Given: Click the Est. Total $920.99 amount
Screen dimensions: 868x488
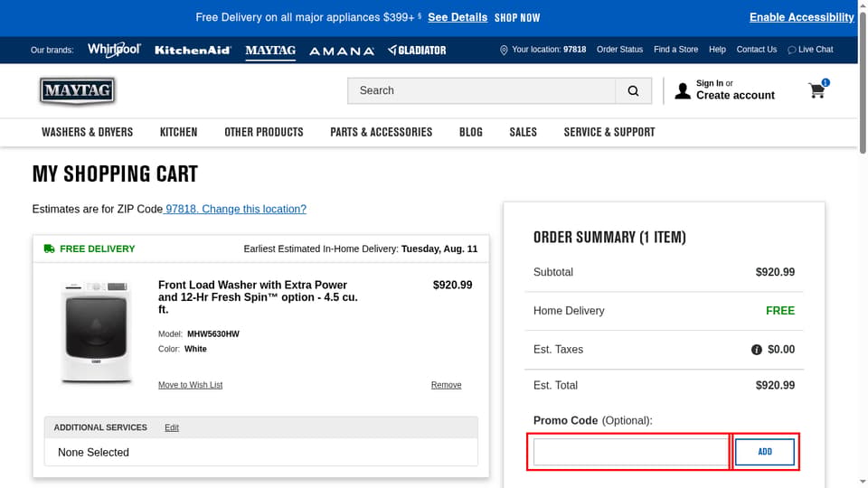Looking at the screenshot, I should click(x=775, y=386).
